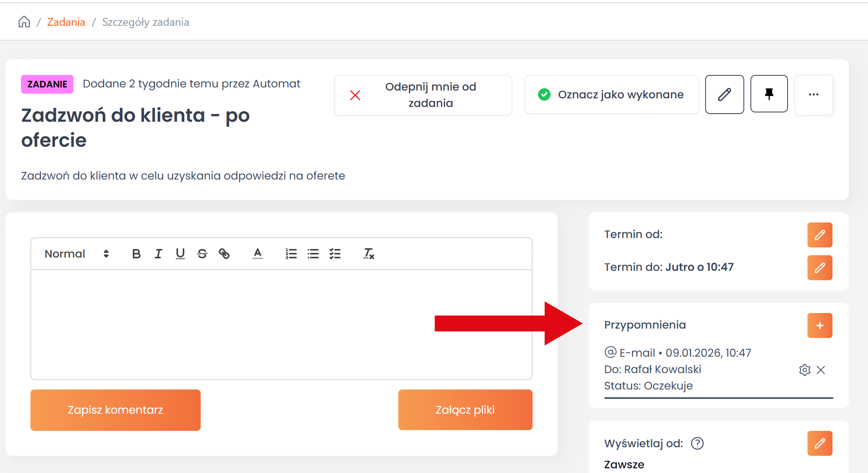Open the three-dots more options menu
The height and width of the screenshot is (473, 868).
[813, 95]
